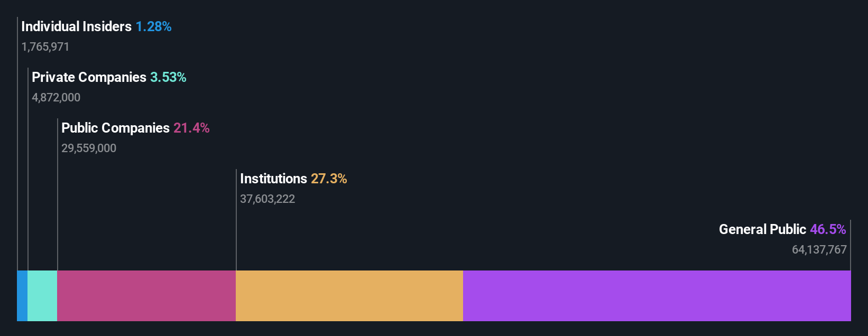Click the 3.53% private companies percentage

coord(168,77)
